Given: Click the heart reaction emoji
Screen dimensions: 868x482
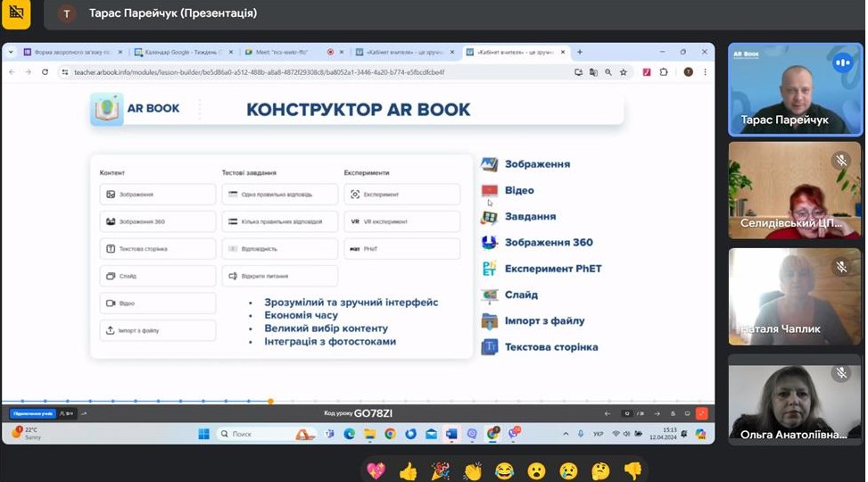Looking at the screenshot, I should tap(376, 471).
